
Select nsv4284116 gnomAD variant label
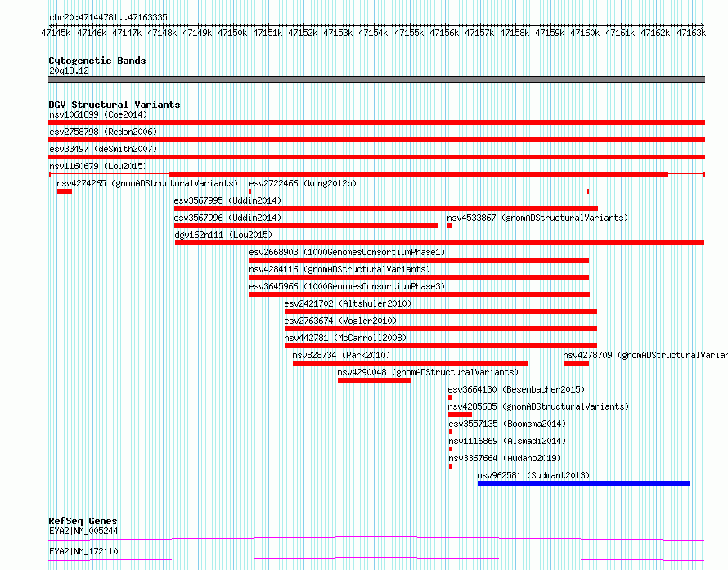coord(339,269)
